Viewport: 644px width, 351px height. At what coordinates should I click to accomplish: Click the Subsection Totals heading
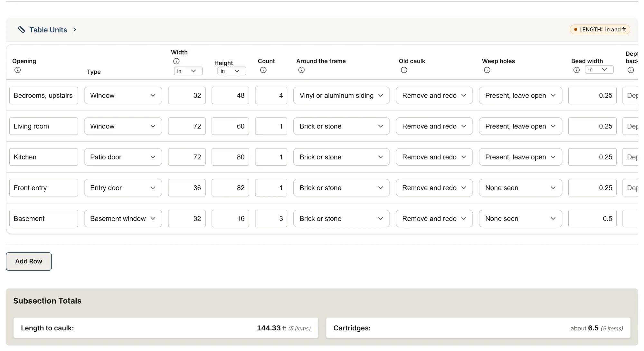(47, 301)
